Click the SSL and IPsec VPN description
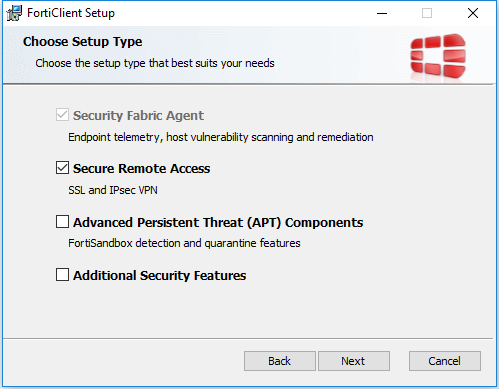499x389 pixels. click(113, 190)
